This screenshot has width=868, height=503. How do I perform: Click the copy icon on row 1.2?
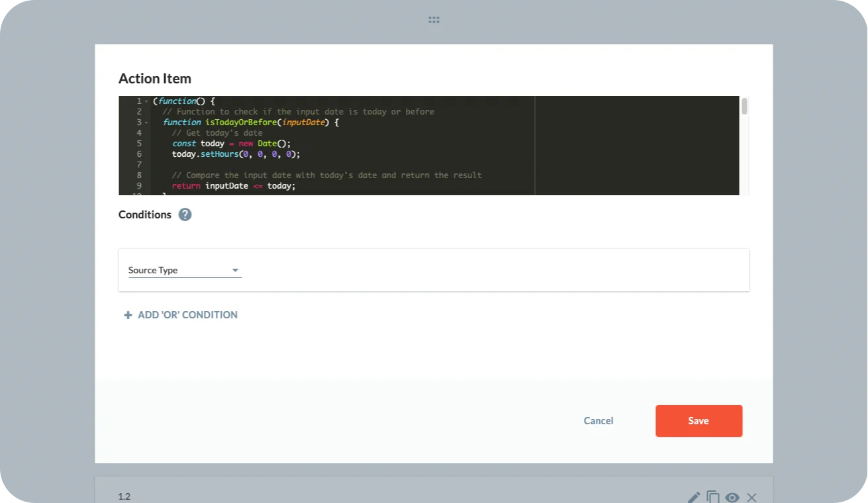pyautogui.click(x=713, y=497)
